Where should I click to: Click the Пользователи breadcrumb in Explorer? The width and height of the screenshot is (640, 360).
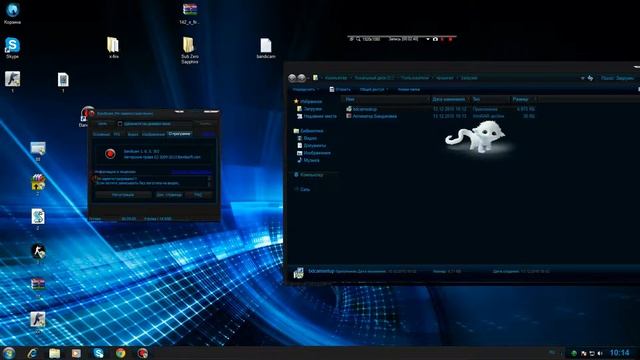pos(415,78)
